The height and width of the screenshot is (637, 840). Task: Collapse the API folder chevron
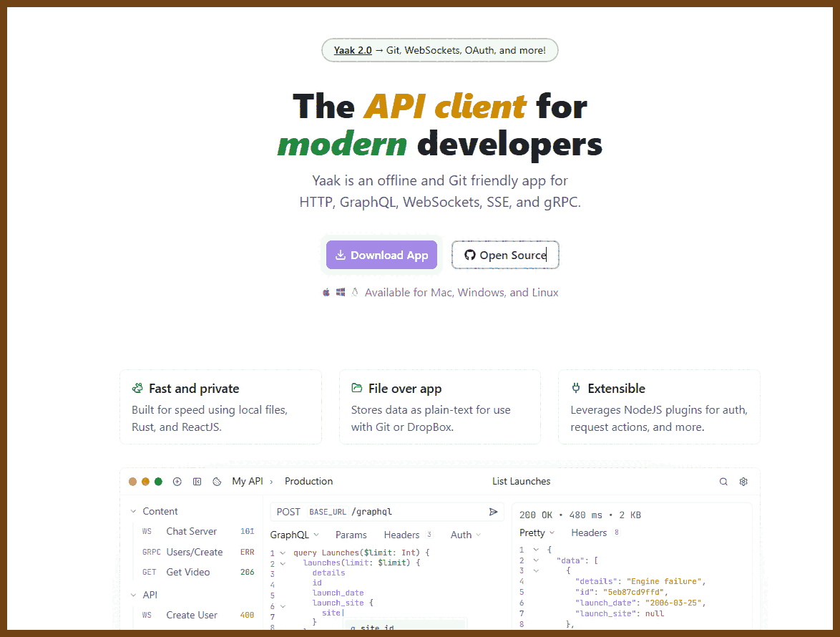coord(133,595)
